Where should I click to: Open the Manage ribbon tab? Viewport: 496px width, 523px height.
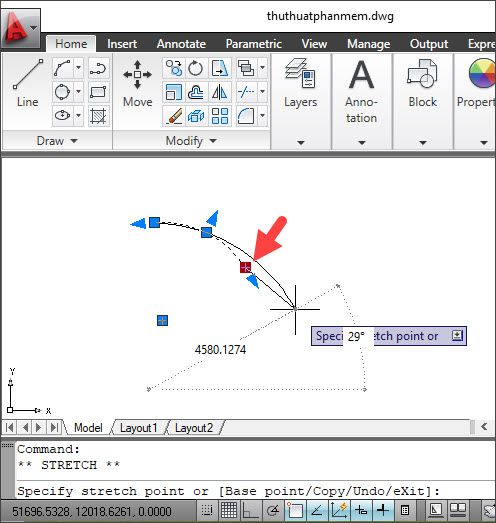click(x=369, y=44)
